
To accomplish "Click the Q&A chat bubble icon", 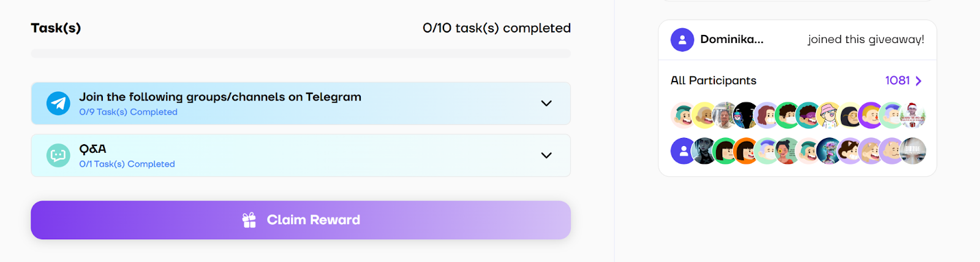I will (58, 156).
